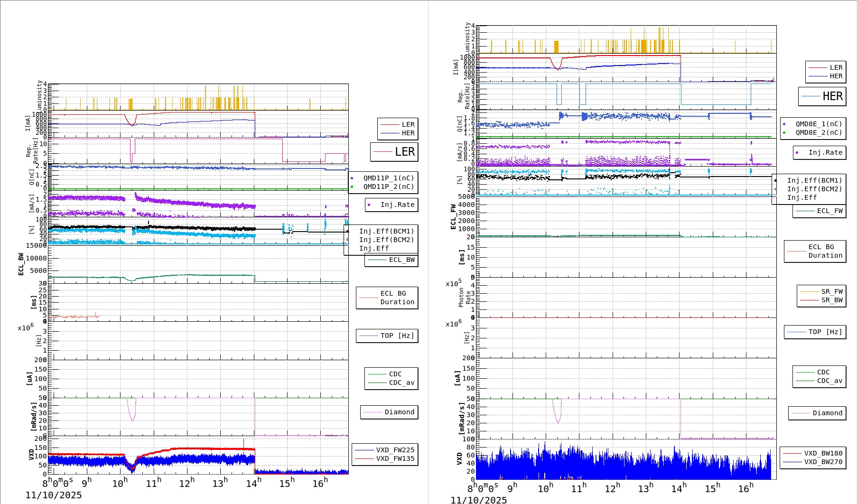Choose the VXD_BW180 legend entry
This screenshot has width=857, height=504.
[823, 454]
